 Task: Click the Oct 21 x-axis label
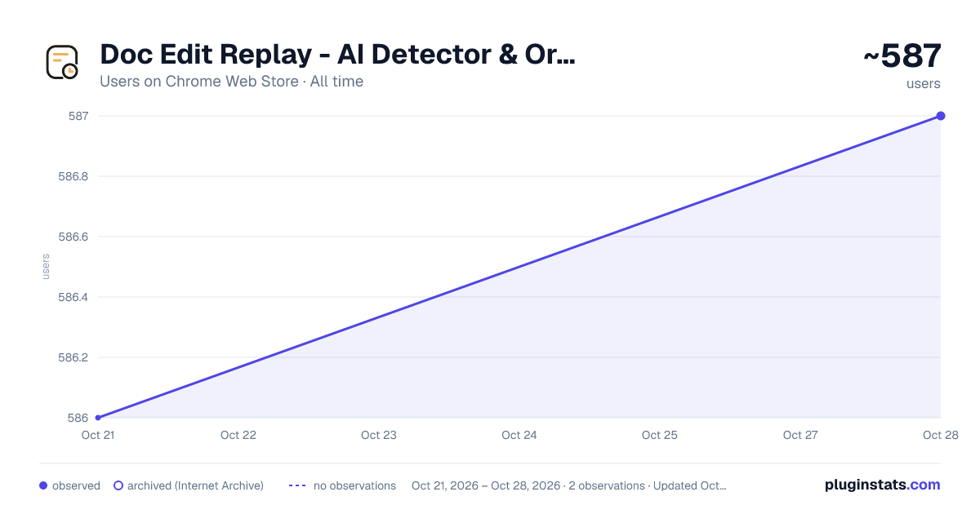coord(98,436)
